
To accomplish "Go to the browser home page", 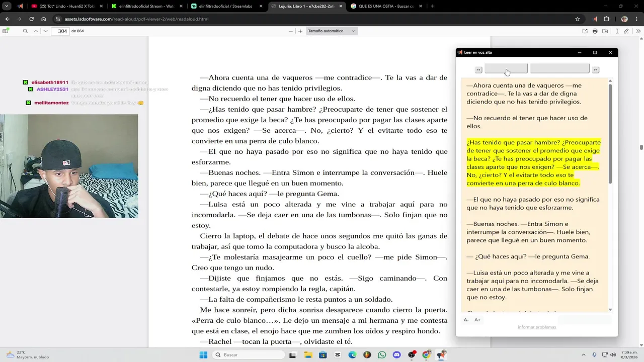I will pyautogui.click(x=43, y=19).
